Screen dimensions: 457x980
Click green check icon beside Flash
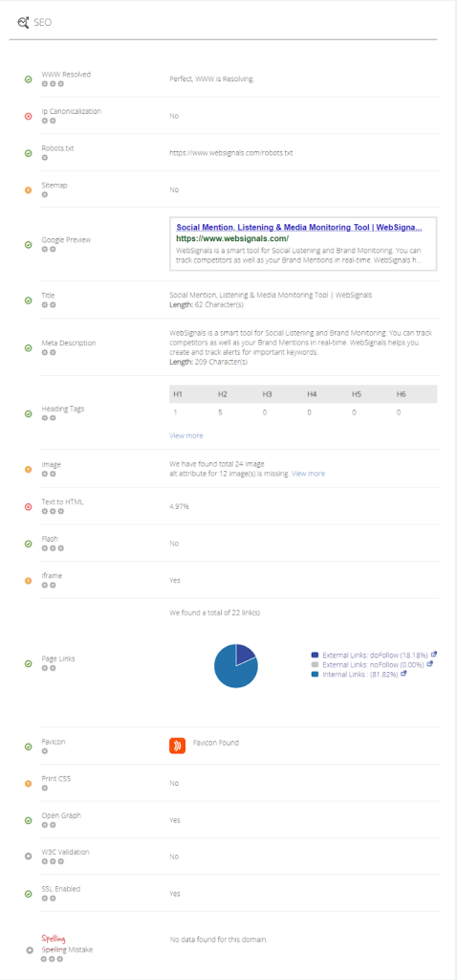click(28, 544)
